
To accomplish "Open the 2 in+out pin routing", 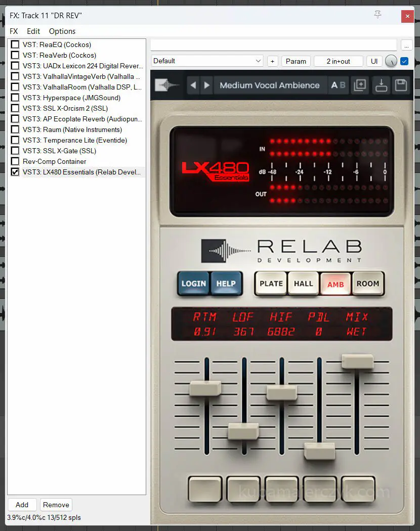I will [x=338, y=61].
